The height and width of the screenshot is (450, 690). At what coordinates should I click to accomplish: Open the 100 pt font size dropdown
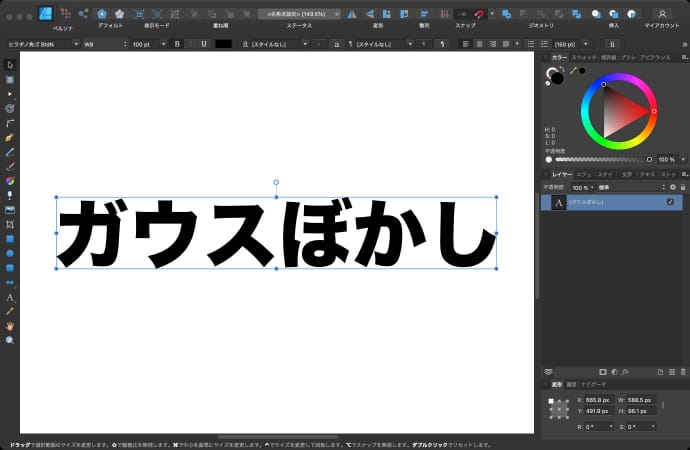coord(146,44)
